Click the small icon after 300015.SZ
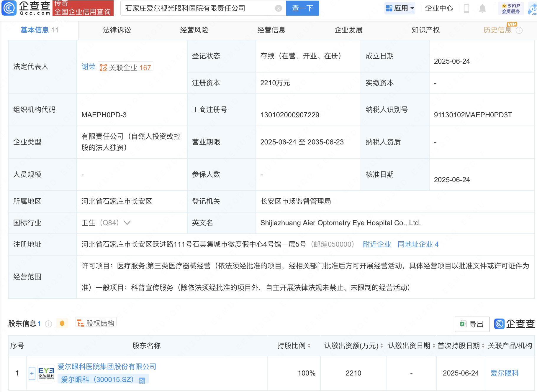This screenshot has width=537, height=392. pos(142,381)
